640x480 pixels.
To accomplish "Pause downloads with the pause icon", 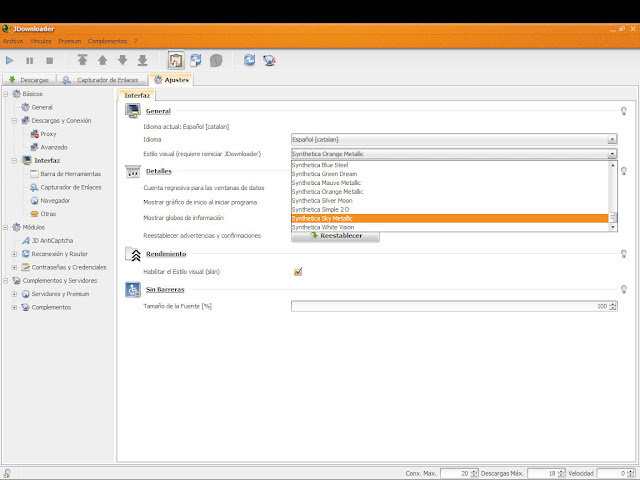I will tap(29, 61).
